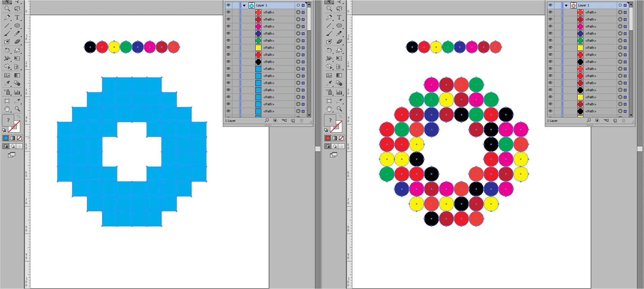Pick the Zoom tool in right window
Viewport: 644px width, 289px height.
(339, 109)
